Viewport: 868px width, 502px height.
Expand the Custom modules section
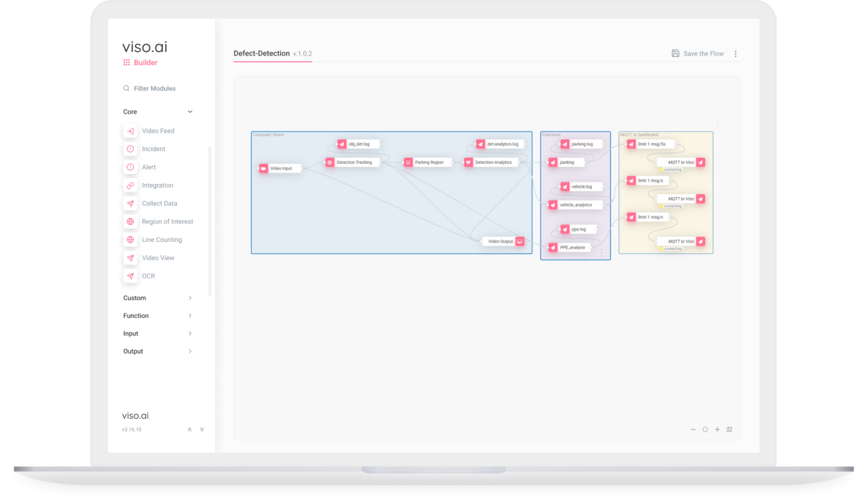tap(190, 298)
